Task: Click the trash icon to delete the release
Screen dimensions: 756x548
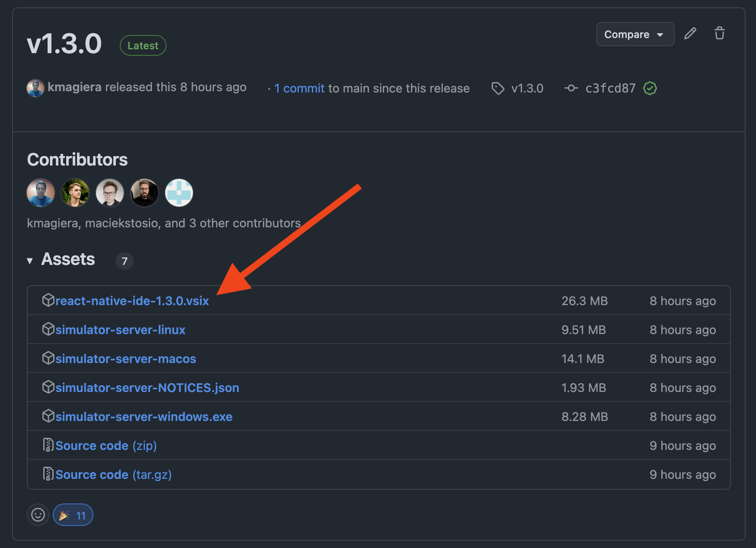Action: [720, 33]
